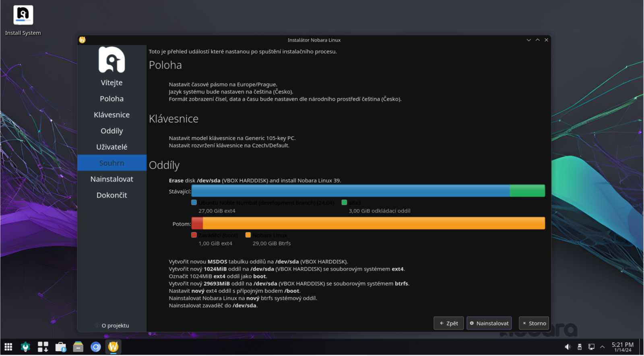
Task: Click 'Vytvořit novou MSDOS tabulku' line
Action: pyautogui.click(x=258, y=262)
